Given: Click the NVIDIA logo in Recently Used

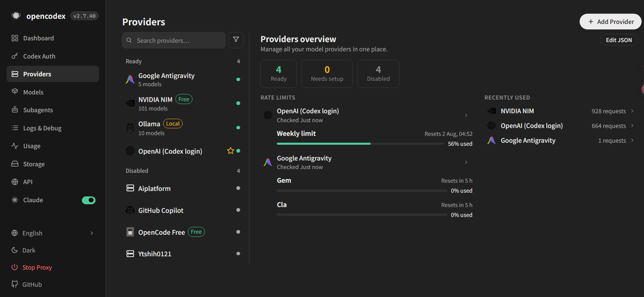Looking at the screenshot, I should coord(492,111).
